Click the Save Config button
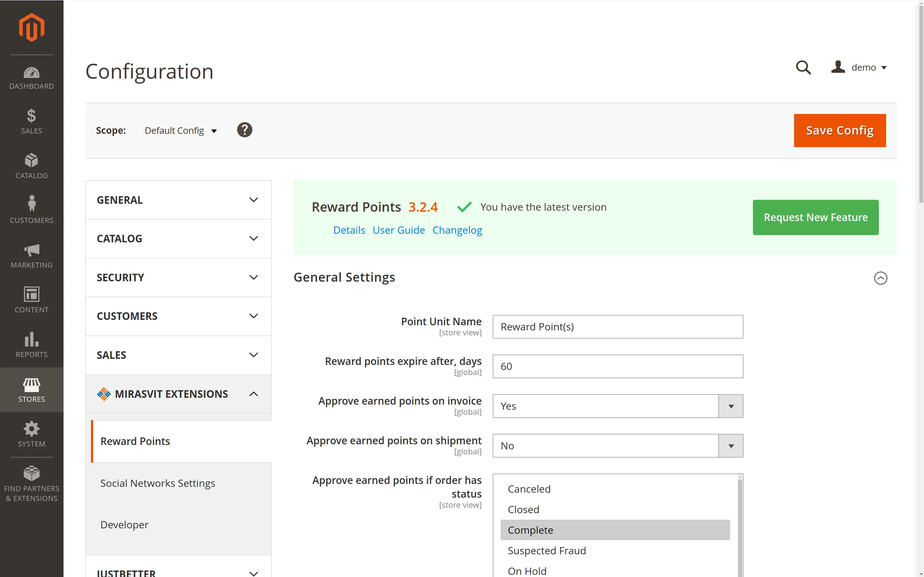The image size is (924, 577). point(839,130)
